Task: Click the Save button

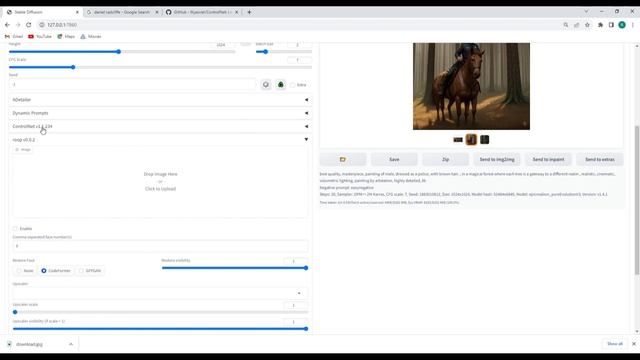Action: (x=394, y=159)
